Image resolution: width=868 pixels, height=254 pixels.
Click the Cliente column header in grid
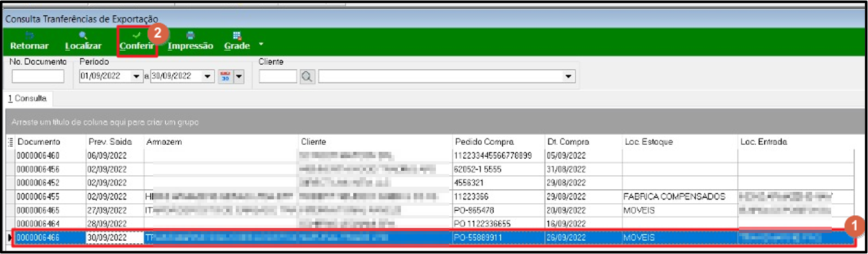click(x=376, y=142)
